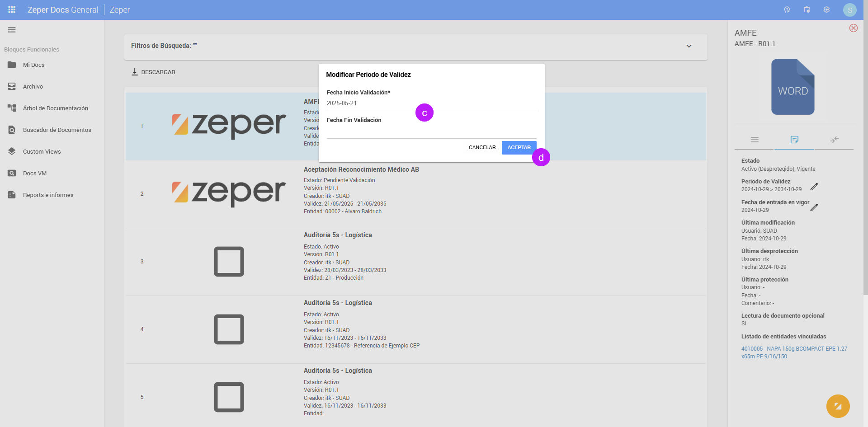Click the Custom Views layers icon

click(x=12, y=151)
